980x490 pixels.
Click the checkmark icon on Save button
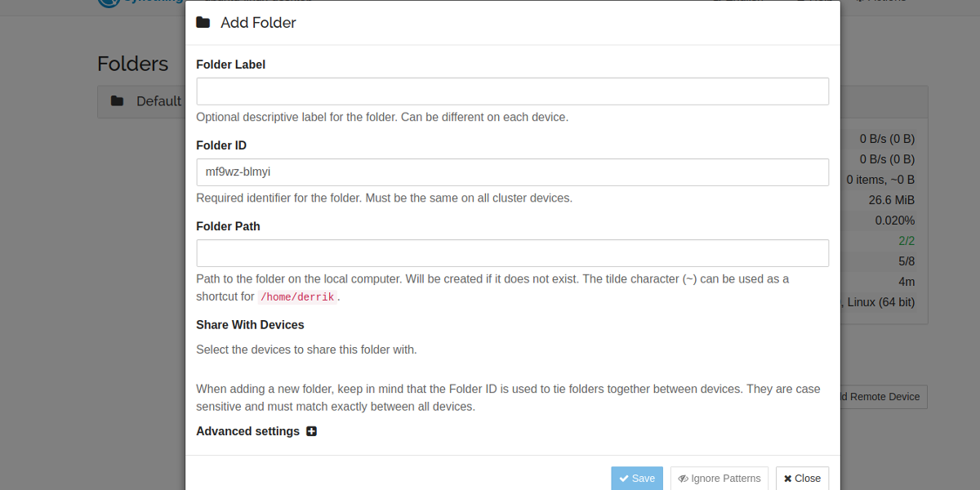624,479
